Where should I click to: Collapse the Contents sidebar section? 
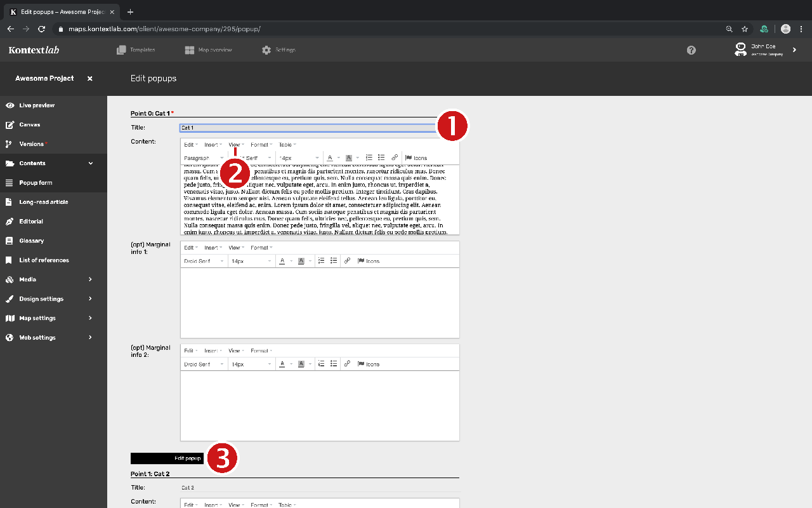[x=91, y=163]
